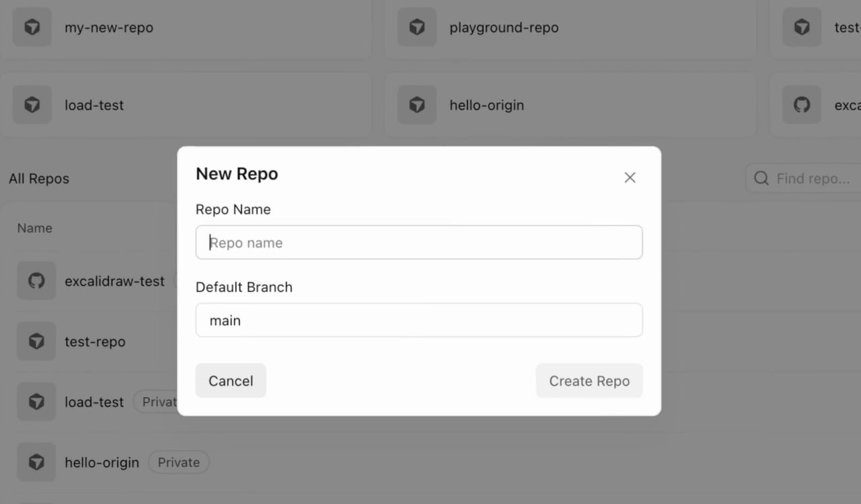Image resolution: width=861 pixels, height=504 pixels.
Task: Click the Private badge next to hello-origin
Action: pyautogui.click(x=179, y=462)
